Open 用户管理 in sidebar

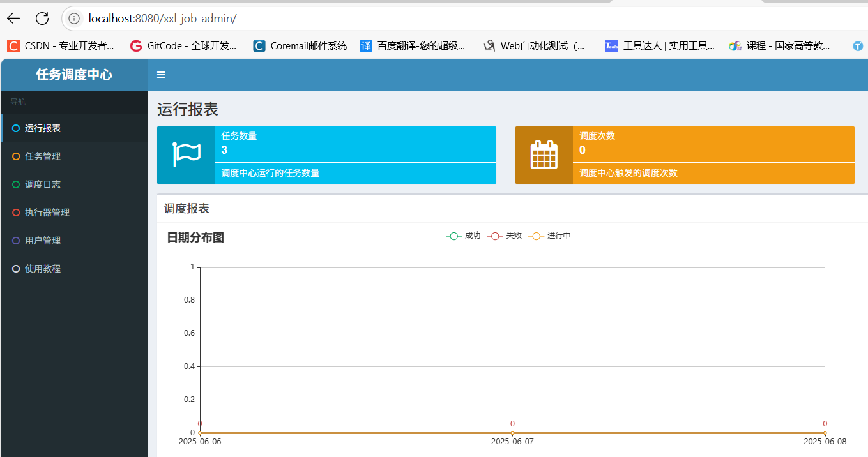pos(75,241)
